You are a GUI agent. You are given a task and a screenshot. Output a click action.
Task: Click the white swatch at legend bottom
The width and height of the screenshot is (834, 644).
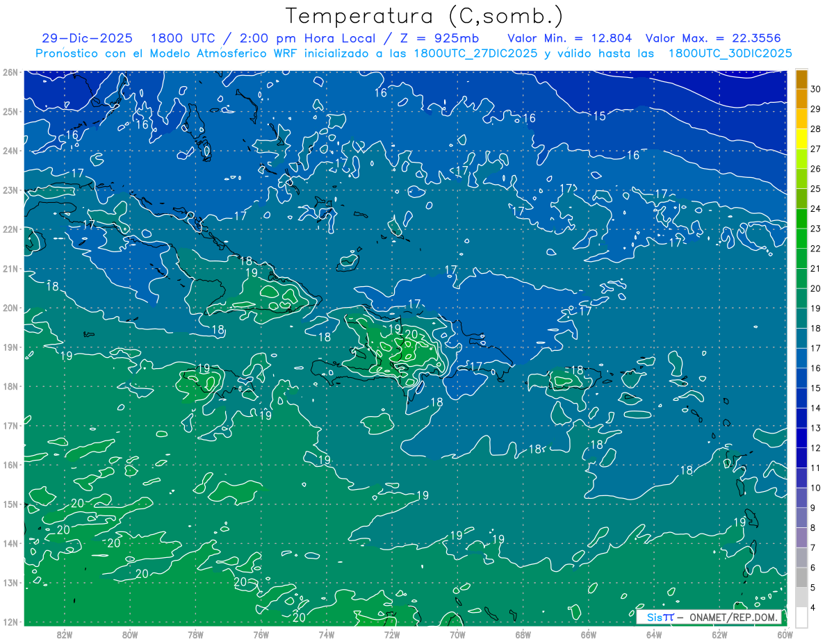click(x=801, y=617)
